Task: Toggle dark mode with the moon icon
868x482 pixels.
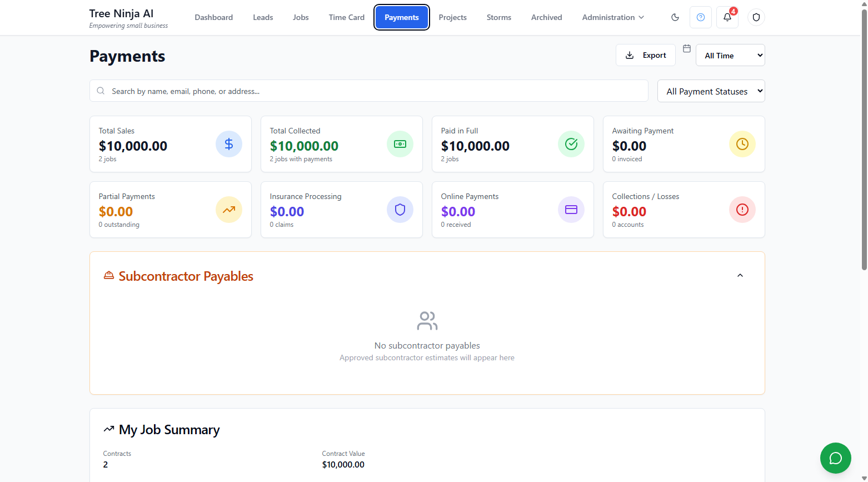Action: coord(675,17)
